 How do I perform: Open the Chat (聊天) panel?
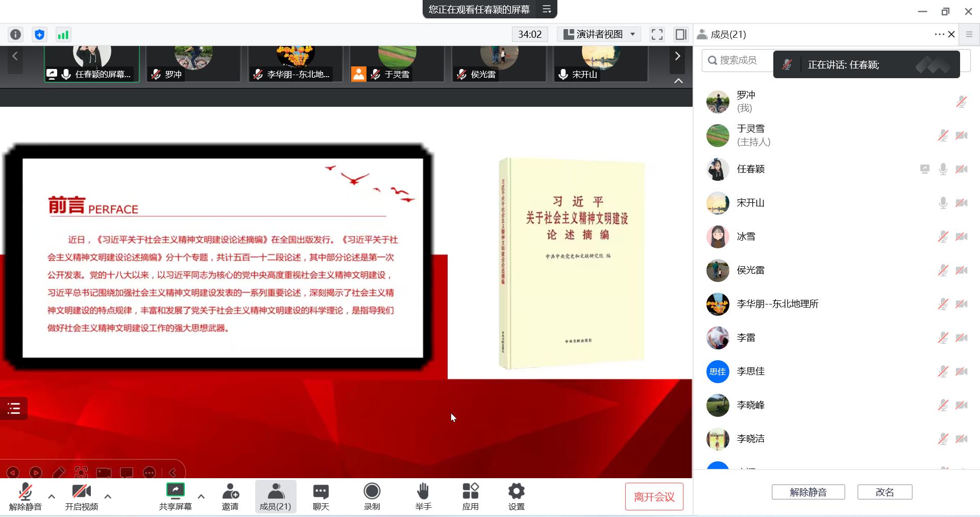(321, 497)
